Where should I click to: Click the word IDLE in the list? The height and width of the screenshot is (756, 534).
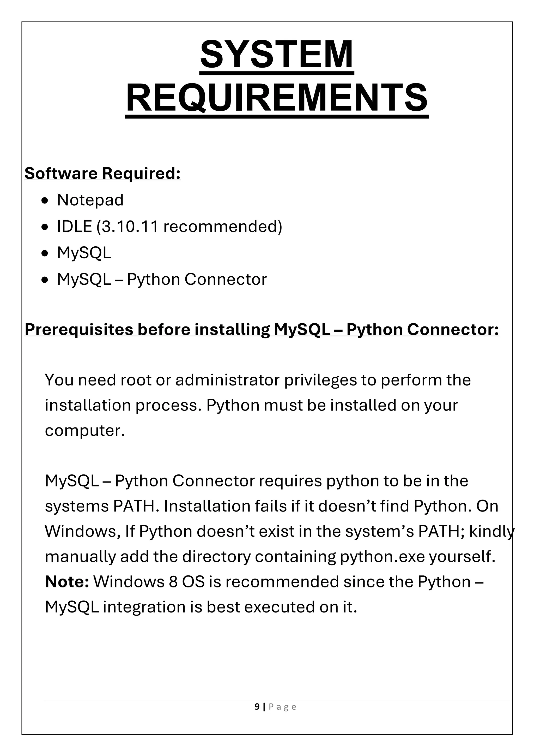pos(74,227)
